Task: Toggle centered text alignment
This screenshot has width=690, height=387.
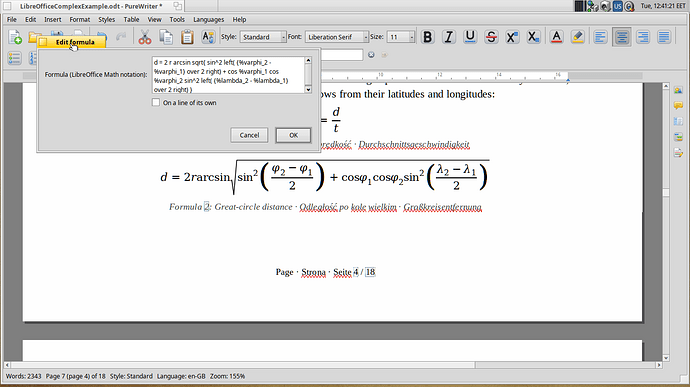Action: coord(622,37)
